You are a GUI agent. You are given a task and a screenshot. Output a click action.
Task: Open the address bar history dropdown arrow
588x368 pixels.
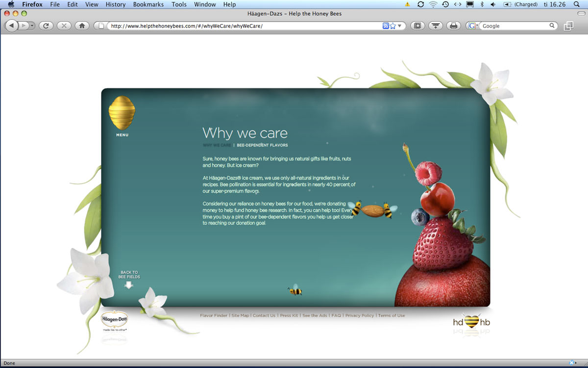point(399,26)
